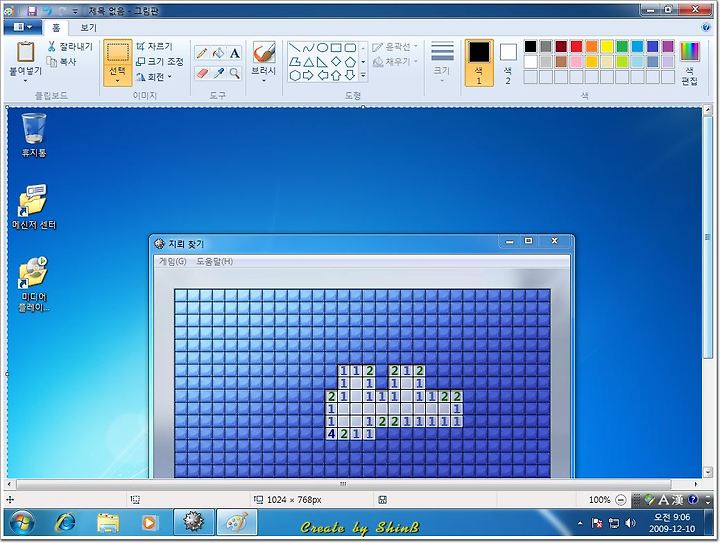Choose the Right arrow shape
The height and width of the screenshot is (543, 720).
tap(309, 75)
